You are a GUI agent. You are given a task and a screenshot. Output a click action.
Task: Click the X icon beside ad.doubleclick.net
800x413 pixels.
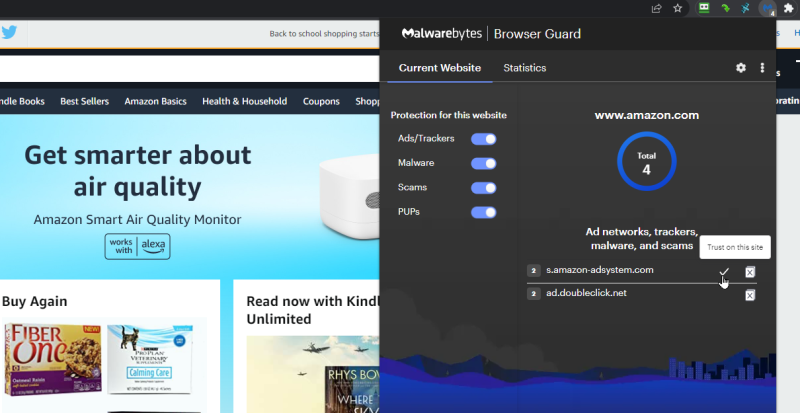pos(750,294)
